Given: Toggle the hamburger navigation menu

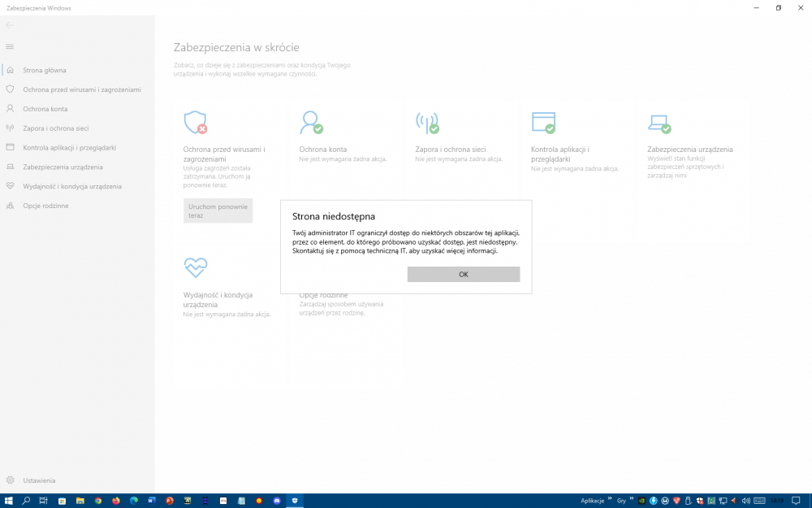Looking at the screenshot, I should pyautogui.click(x=10, y=46).
